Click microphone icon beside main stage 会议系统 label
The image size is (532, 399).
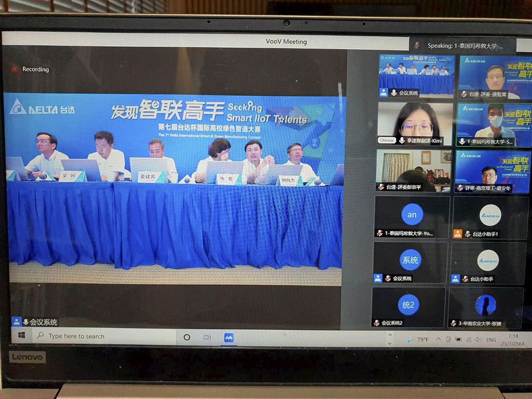pos(26,322)
